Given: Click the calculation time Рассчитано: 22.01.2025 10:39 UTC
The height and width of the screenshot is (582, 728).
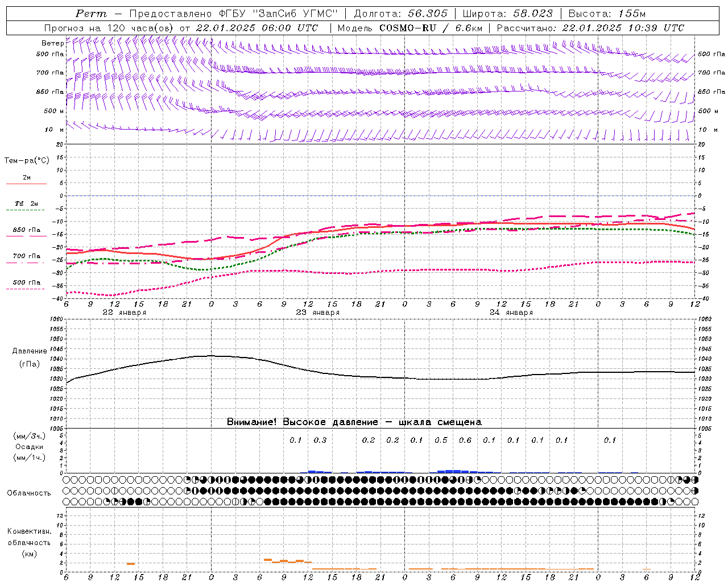Looking at the screenshot, I should point(590,28).
